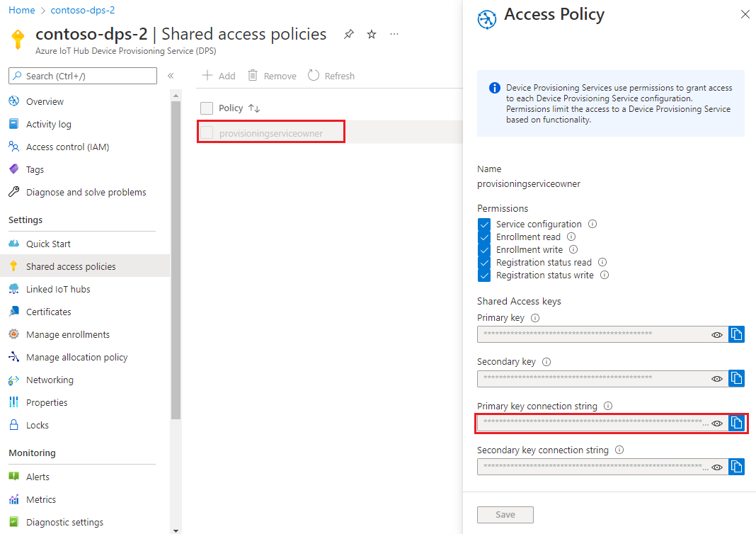Show info for Service configuration
Image resolution: width=756 pixels, height=534 pixels.
[x=592, y=224]
